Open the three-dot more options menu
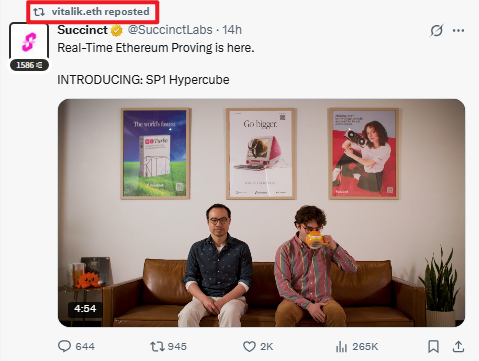This screenshot has height=361, width=479. pos(458,31)
